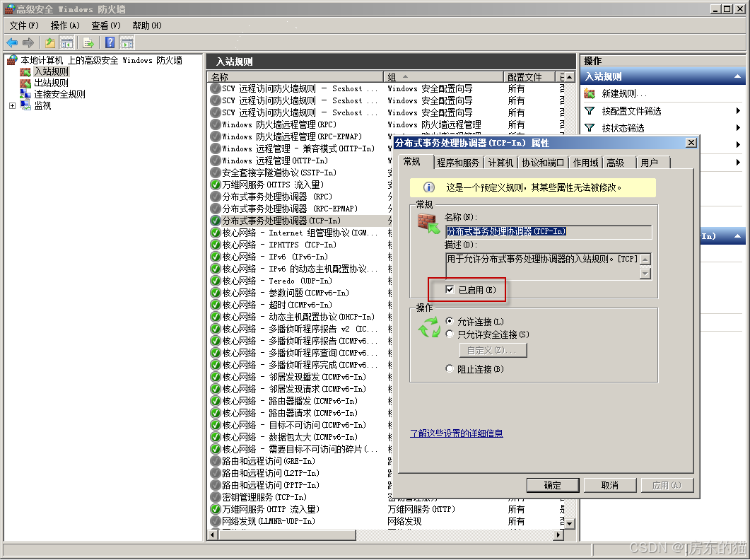
Task: Click the 应用 (A) button
Action: click(x=667, y=485)
